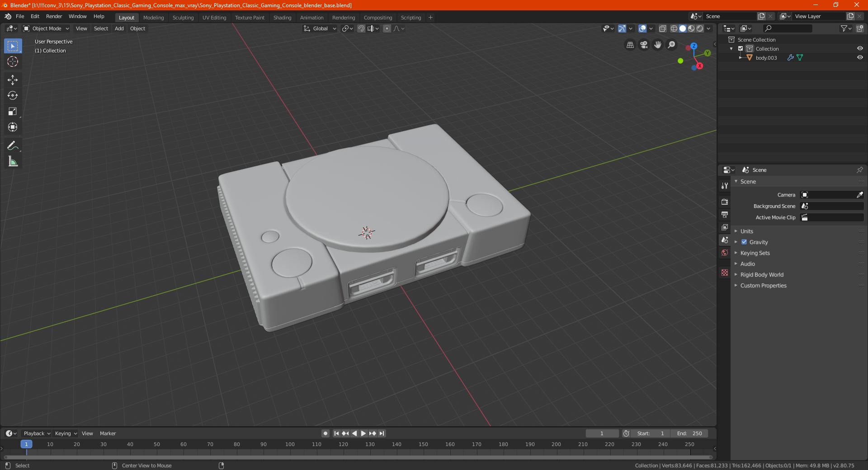The image size is (868, 470).
Task: Toggle snapping magnet
Action: [361, 28]
